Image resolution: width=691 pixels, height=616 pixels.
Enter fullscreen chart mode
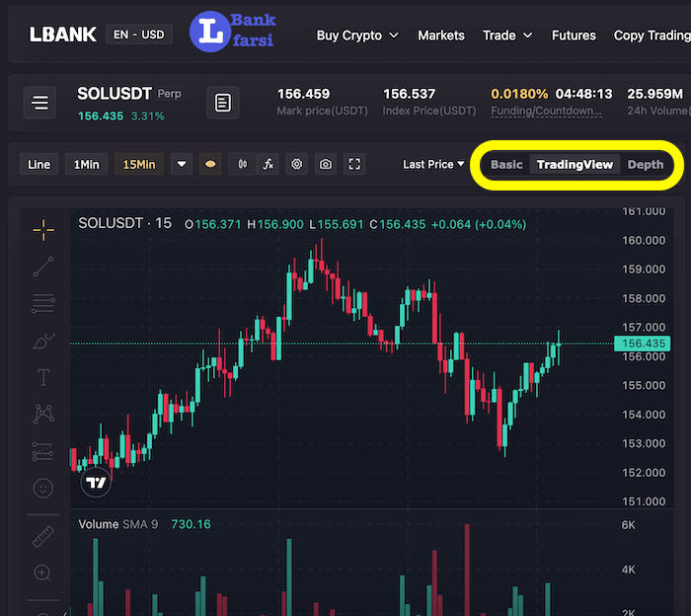[x=354, y=165]
